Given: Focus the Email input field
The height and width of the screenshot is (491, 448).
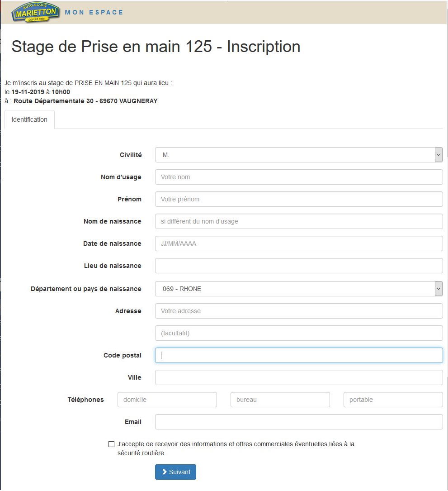Looking at the screenshot, I should (298, 422).
